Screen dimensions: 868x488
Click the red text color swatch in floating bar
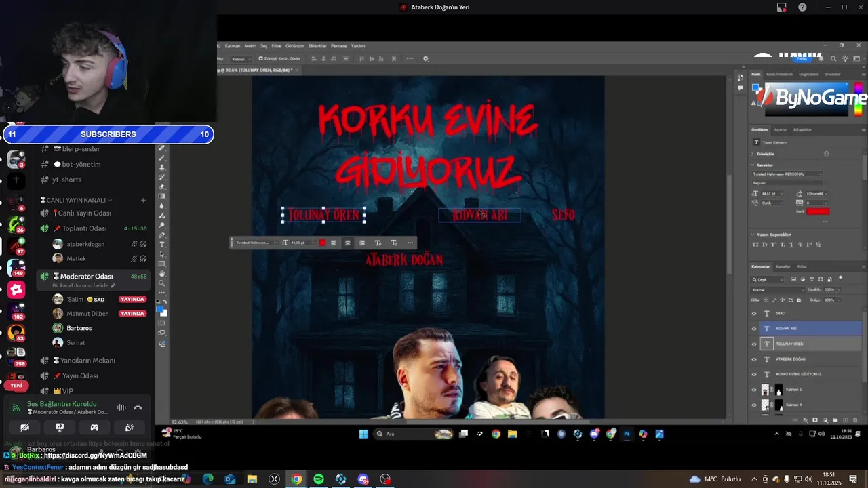pyautogui.click(x=323, y=243)
